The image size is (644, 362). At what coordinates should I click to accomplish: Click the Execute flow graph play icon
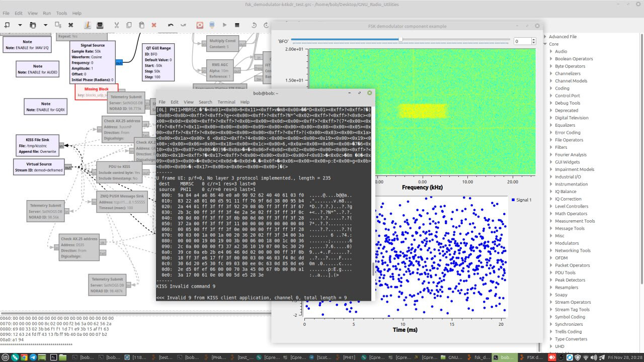pyautogui.click(x=224, y=25)
